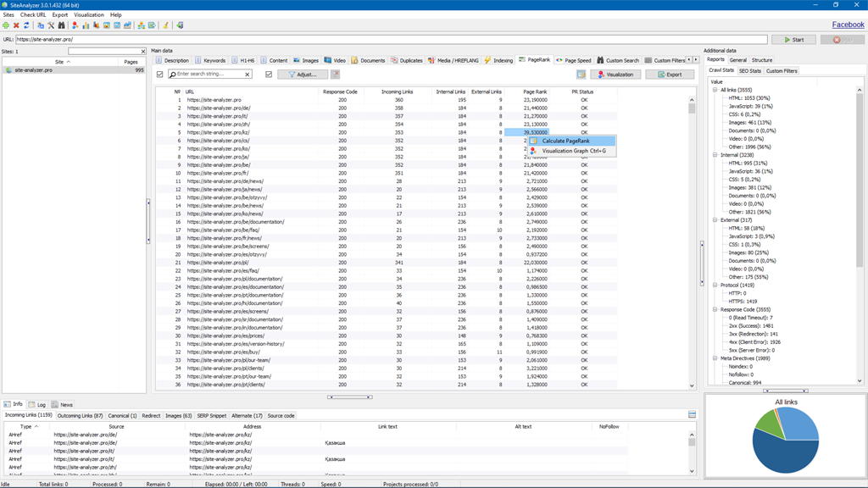Collapse the External (317) tree node
868x488 pixels.
[715, 220]
